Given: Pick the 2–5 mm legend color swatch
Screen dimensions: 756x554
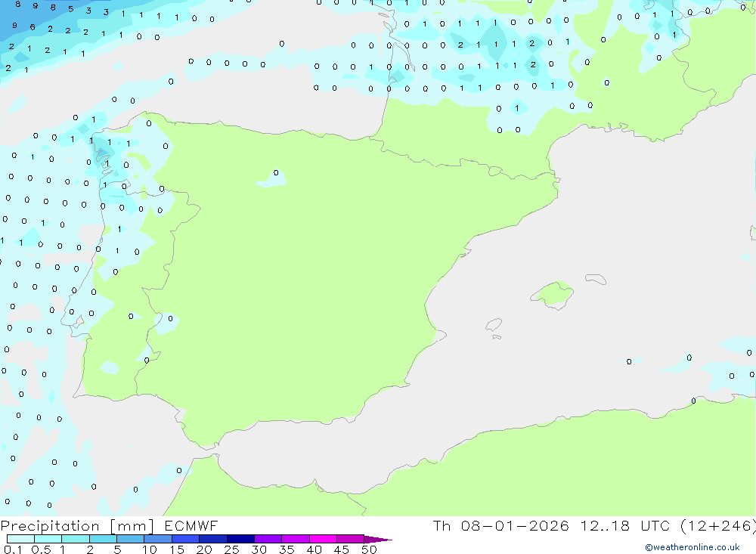Looking at the screenshot, I should pyautogui.click(x=103, y=539).
